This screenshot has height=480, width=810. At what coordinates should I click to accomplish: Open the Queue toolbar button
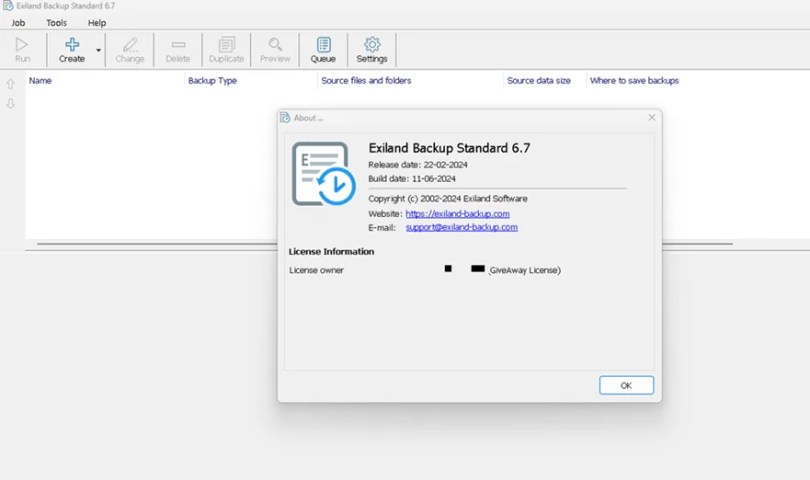[323, 50]
